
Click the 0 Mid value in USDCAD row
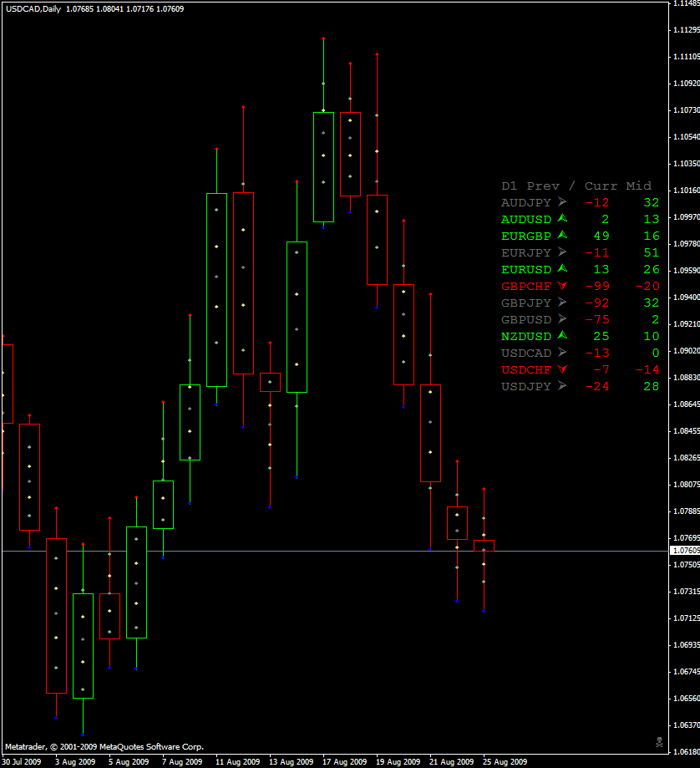click(656, 353)
